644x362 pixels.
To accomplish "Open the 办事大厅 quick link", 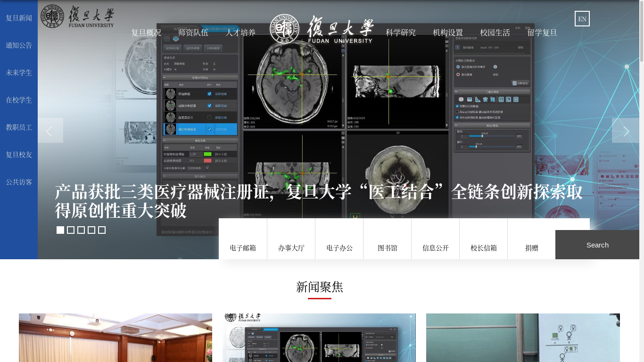I will point(291,239).
